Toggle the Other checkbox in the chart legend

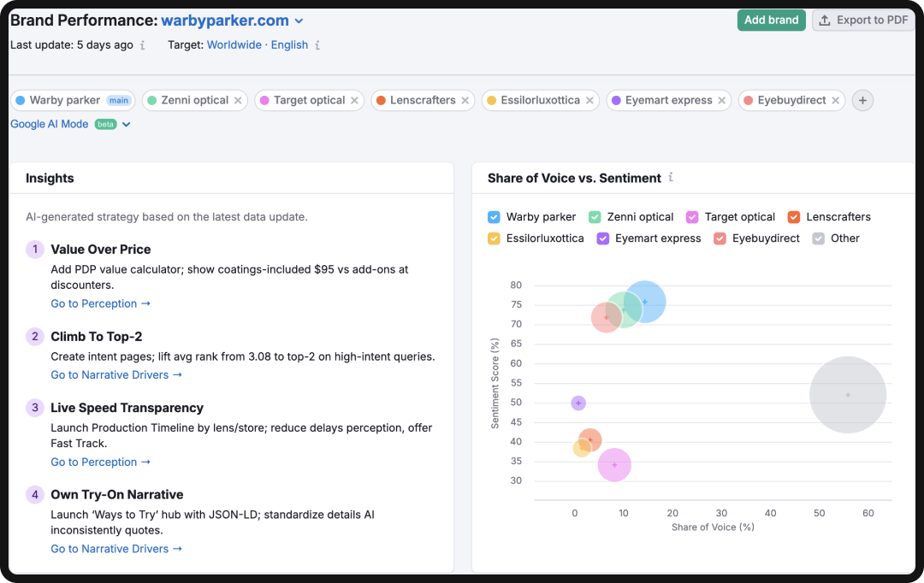tap(818, 238)
